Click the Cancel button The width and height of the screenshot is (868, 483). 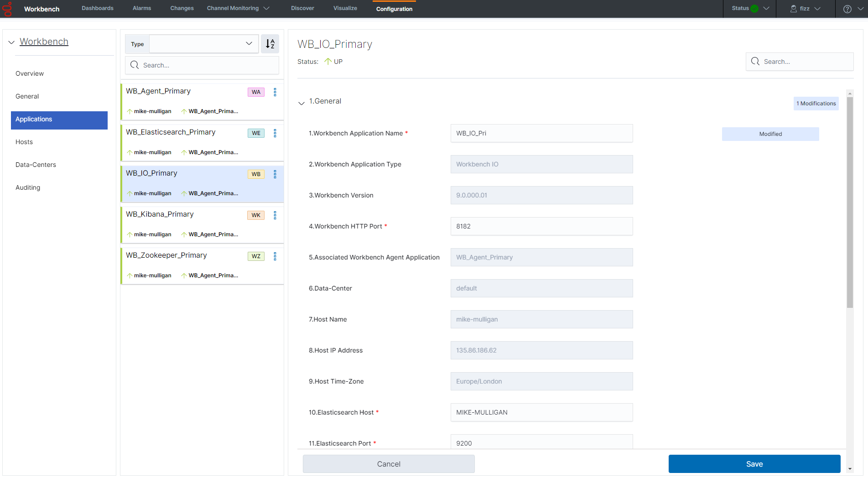(x=389, y=464)
